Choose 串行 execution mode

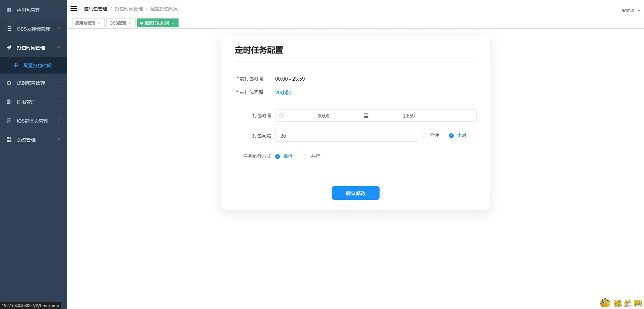(x=278, y=157)
